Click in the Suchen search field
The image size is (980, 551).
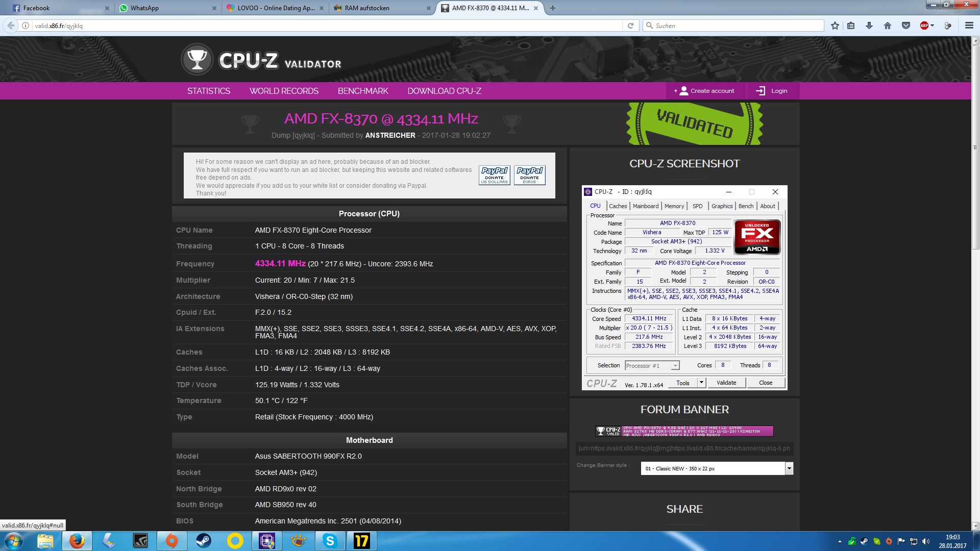735,26
